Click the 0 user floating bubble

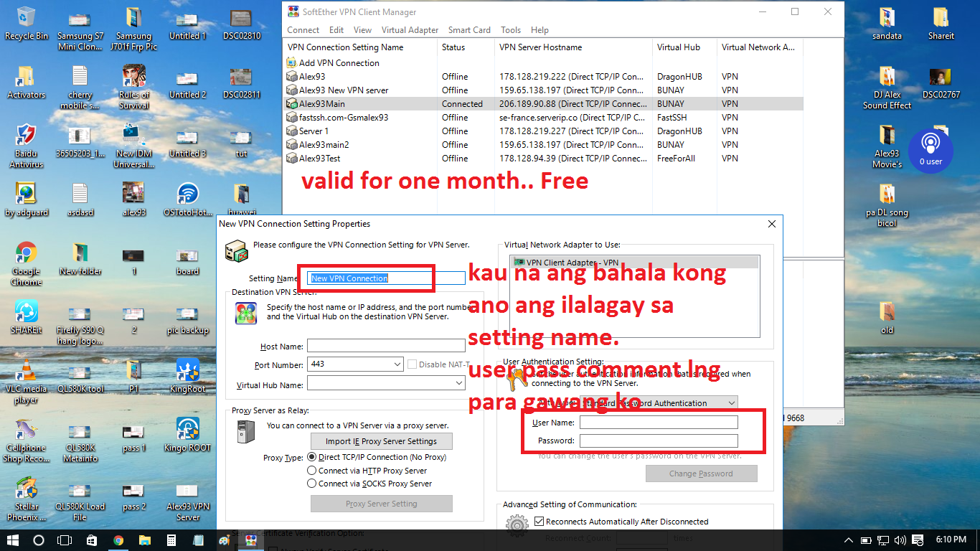click(x=930, y=150)
